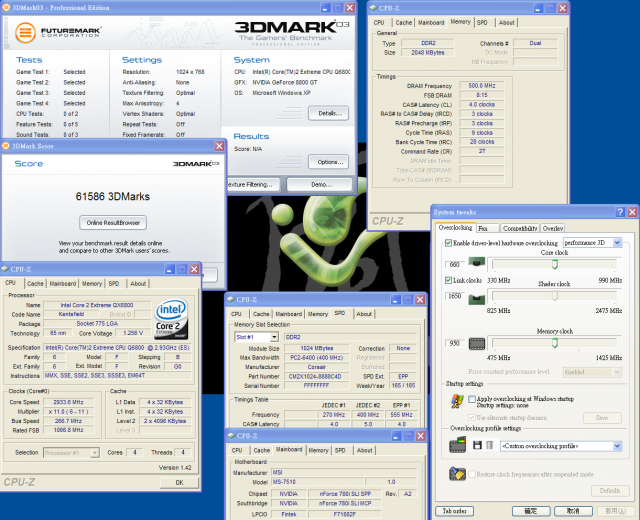640x520 pixels.
Task: Click the restore clock frequencies broom icon
Action: tap(457, 473)
